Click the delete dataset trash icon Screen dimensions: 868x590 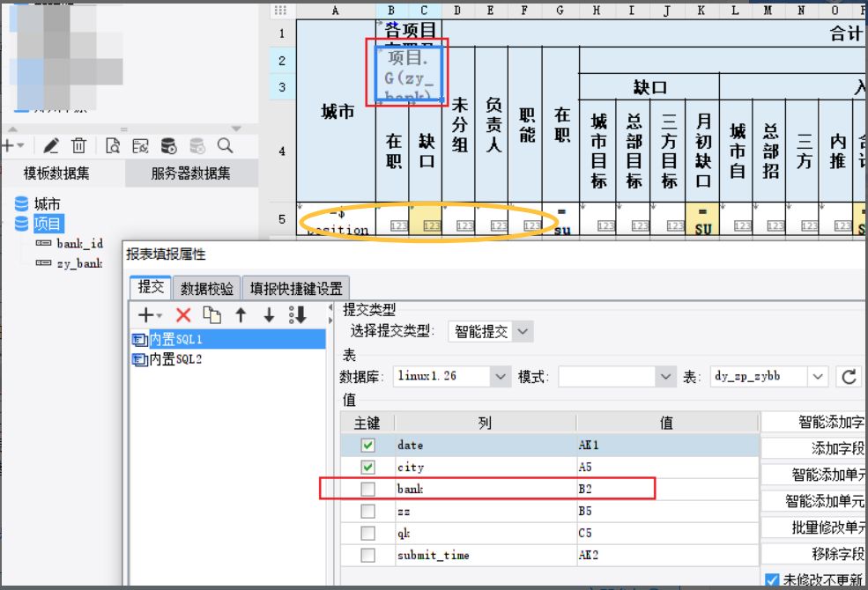[x=78, y=145]
